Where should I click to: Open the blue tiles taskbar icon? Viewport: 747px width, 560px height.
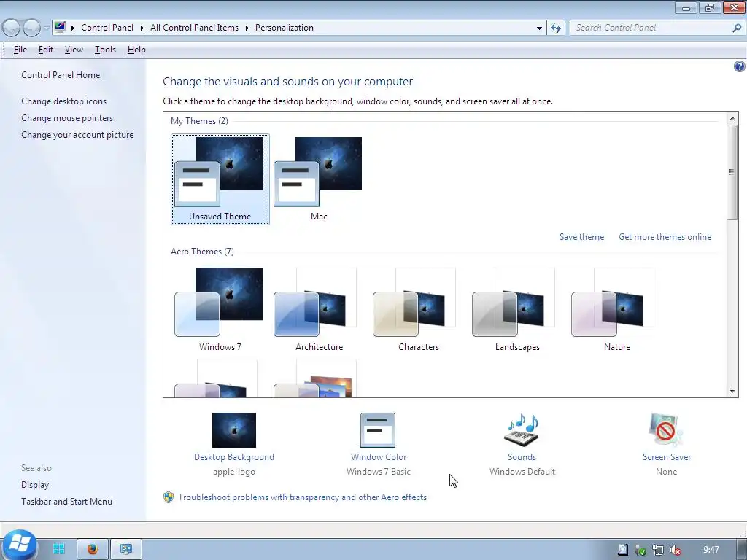pyautogui.click(x=59, y=549)
